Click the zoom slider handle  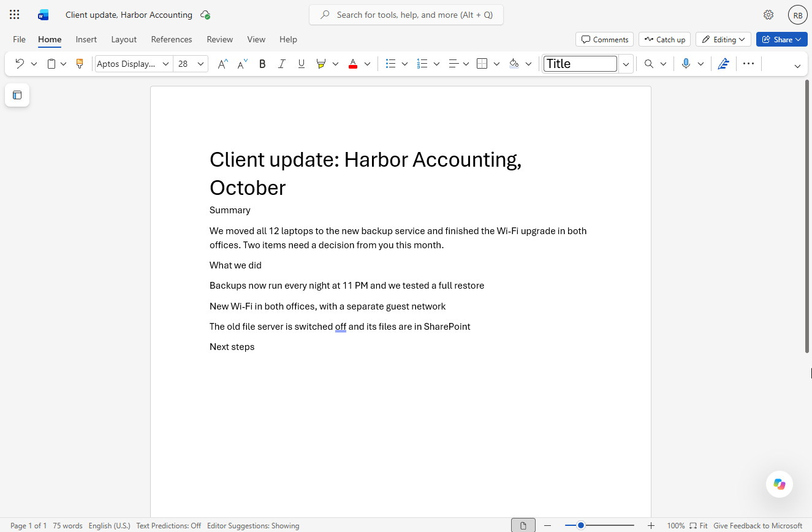pos(581,525)
